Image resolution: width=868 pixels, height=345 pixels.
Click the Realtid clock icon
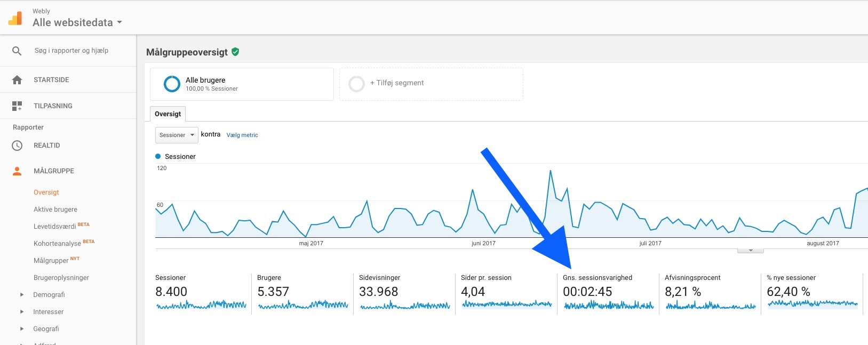(x=17, y=146)
